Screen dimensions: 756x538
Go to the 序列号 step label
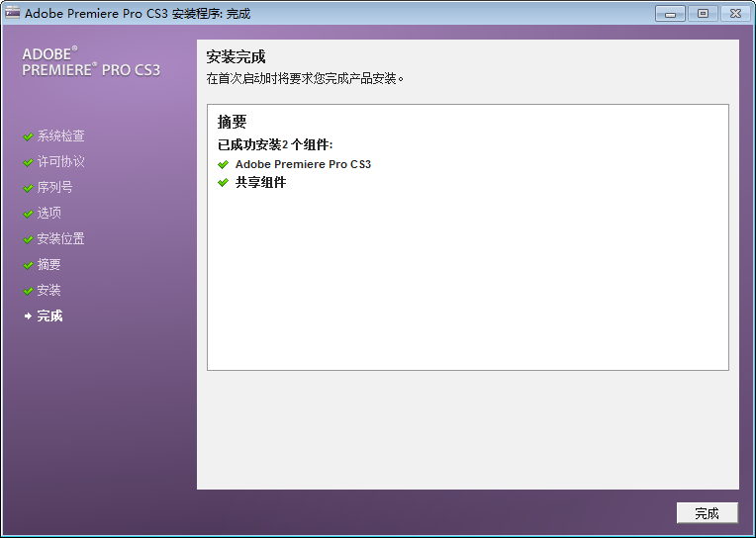click(x=54, y=188)
